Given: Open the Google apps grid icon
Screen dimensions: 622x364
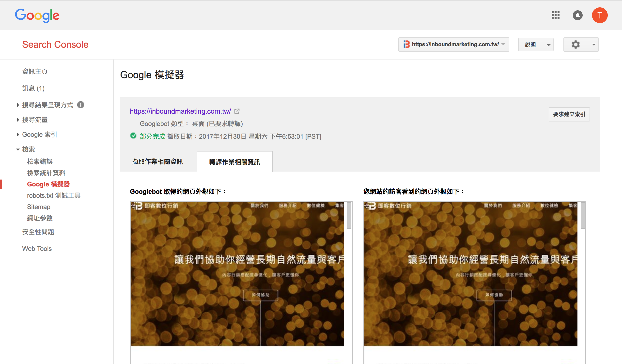Looking at the screenshot, I should click(556, 15).
